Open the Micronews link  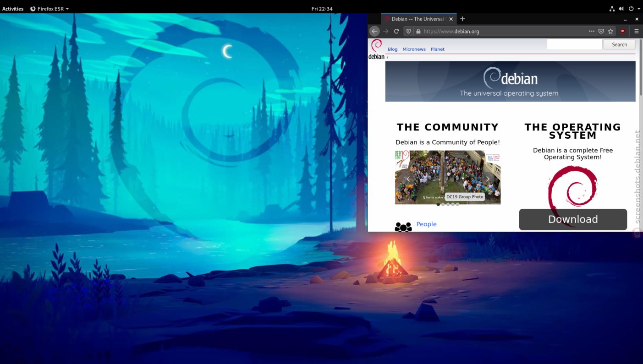click(414, 49)
